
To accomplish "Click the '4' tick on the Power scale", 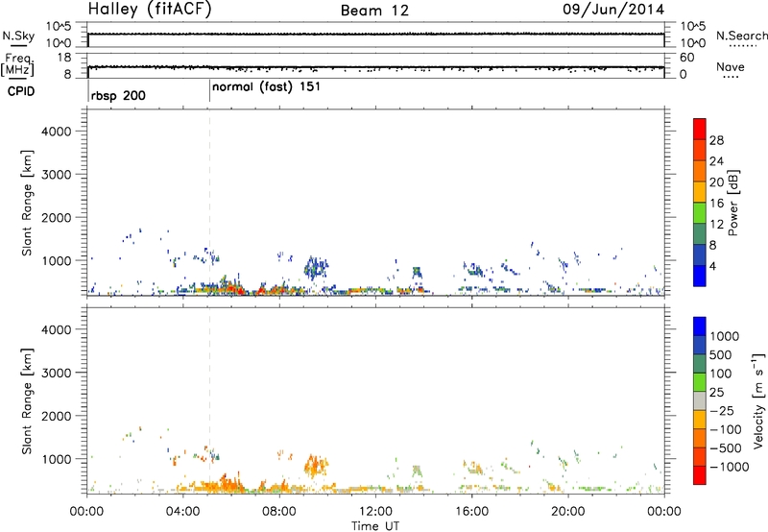I will point(713,266).
